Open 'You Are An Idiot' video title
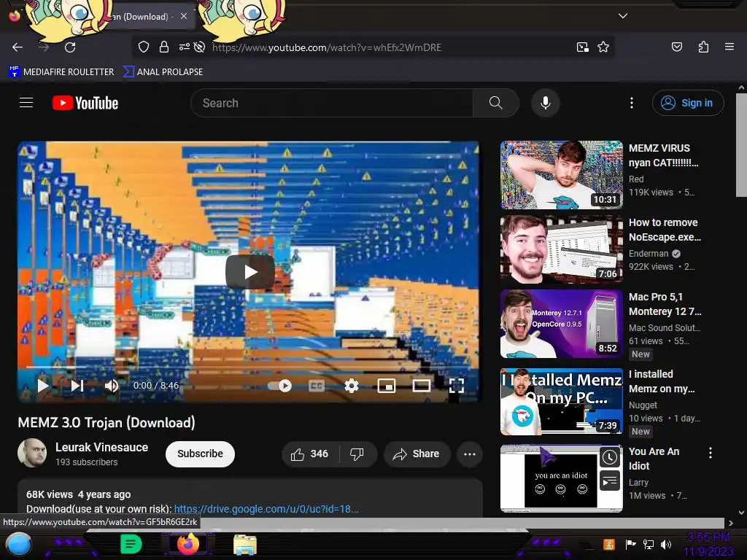747x560 pixels. point(654,459)
